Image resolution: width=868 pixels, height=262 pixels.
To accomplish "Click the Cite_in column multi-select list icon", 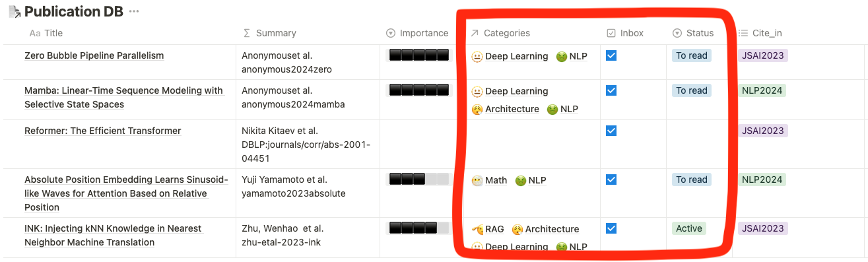I will pos(743,33).
